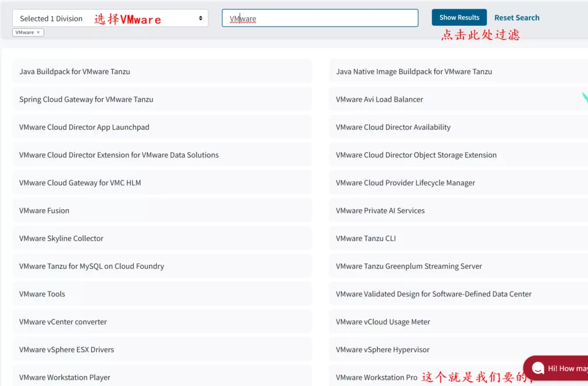This screenshot has width=588, height=386.
Task: Remove the VMware division filter tag
Action: point(38,33)
